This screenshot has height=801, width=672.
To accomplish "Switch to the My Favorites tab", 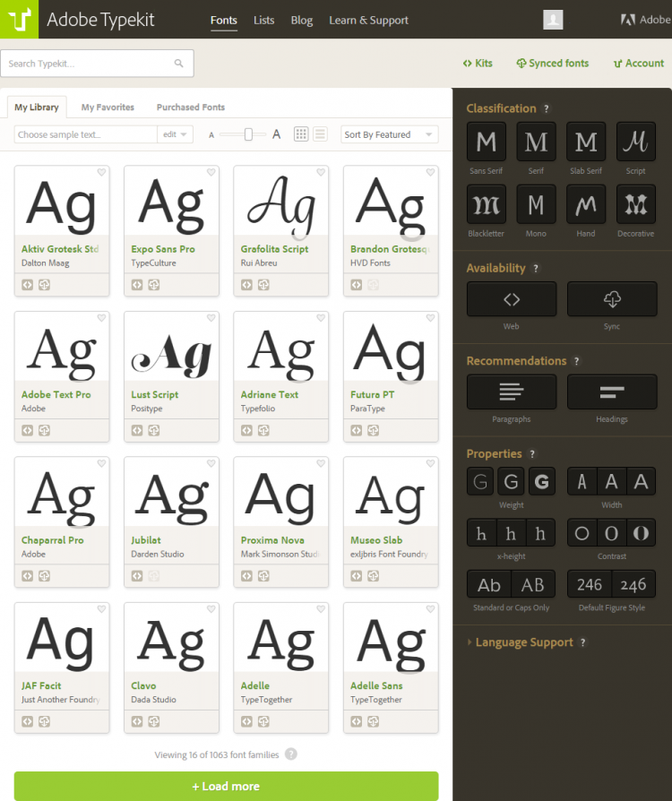I will [108, 108].
